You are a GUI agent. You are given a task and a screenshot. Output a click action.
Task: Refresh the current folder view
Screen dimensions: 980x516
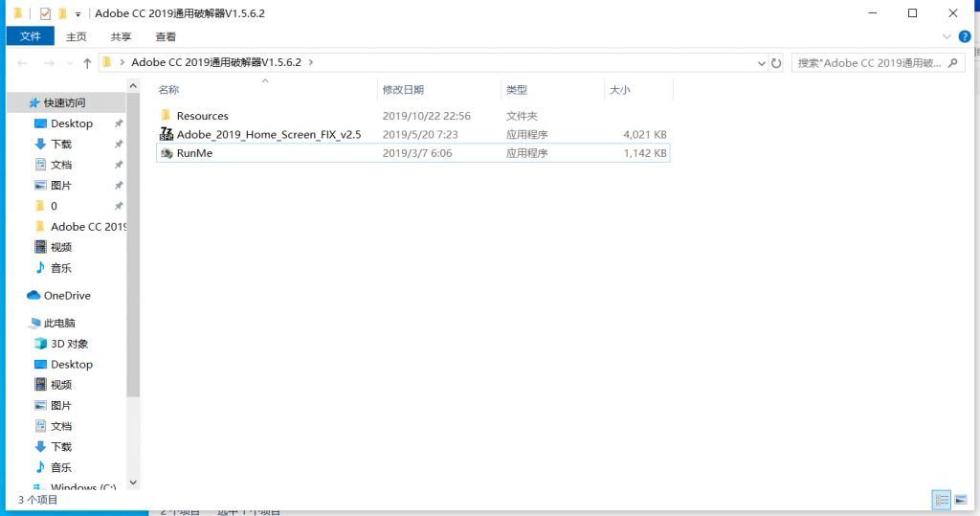[x=775, y=63]
